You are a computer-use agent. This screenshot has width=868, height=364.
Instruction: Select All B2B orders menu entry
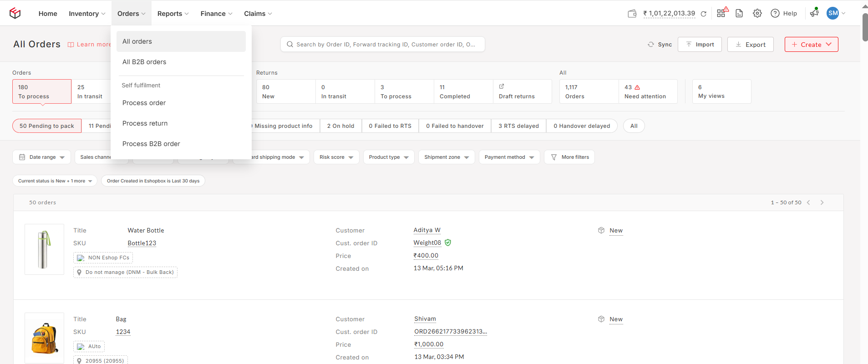tap(144, 62)
